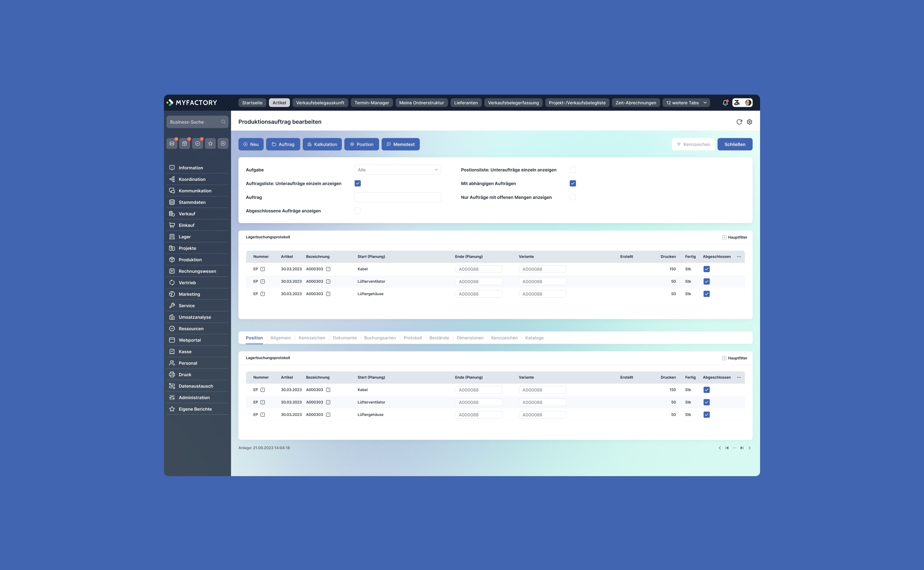Switch to the Termin-Manager tab
The width and height of the screenshot is (924, 570).
(x=372, y=103)
